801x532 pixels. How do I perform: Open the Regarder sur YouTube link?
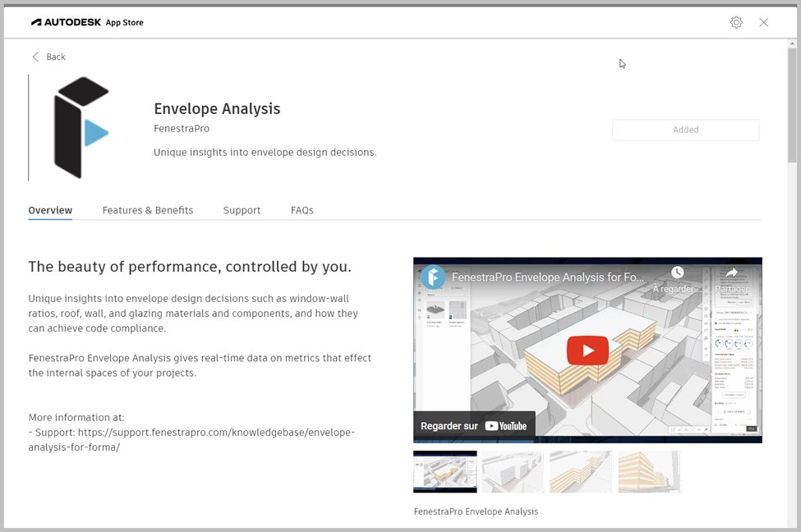tap(475, 425)
